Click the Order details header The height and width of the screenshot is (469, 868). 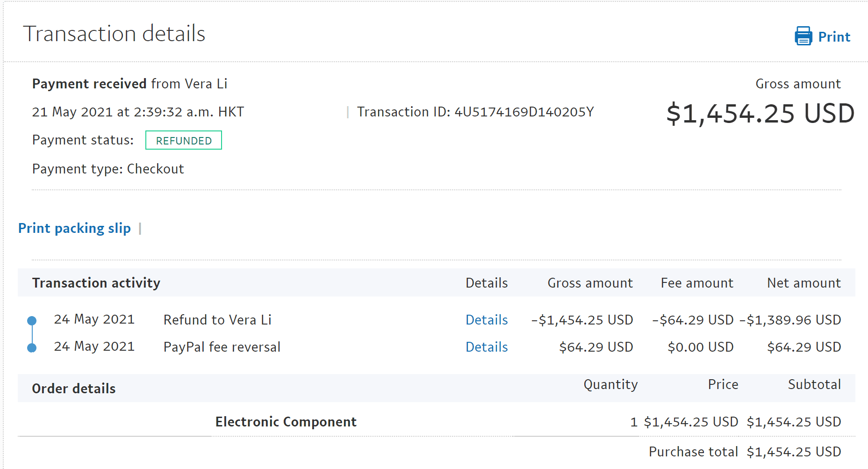click(73, 389)
